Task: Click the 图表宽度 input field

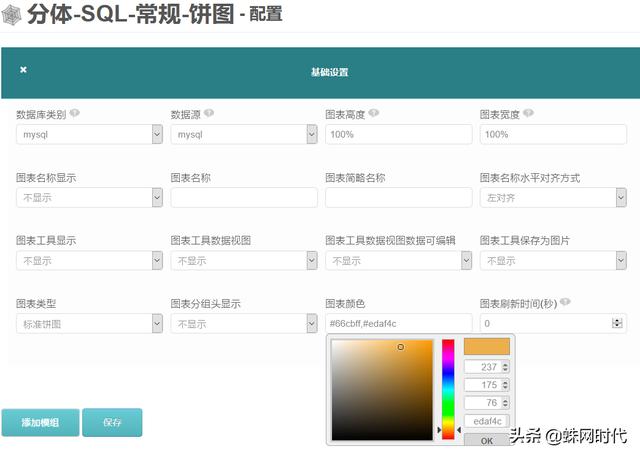Action: [553, 134]
